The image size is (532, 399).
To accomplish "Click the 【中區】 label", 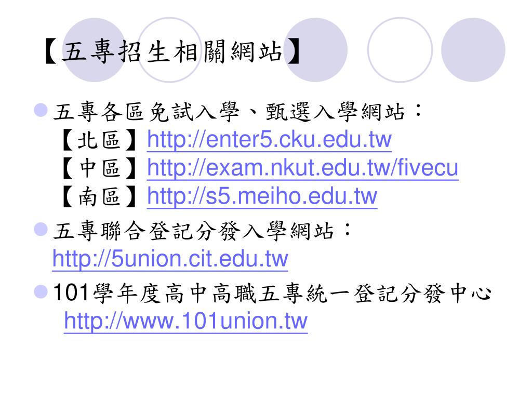I will tap(99, 168).
